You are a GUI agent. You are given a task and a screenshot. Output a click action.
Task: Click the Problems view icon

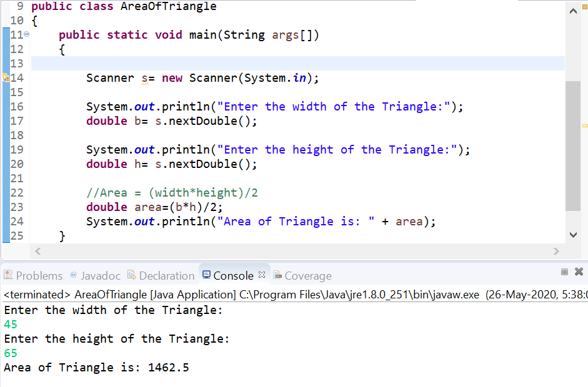(x=9, y=275)
